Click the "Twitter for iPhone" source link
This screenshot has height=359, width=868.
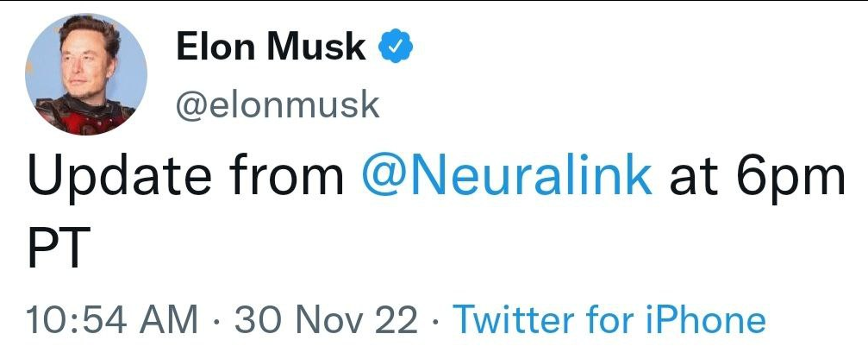click(x=609, y=320)
